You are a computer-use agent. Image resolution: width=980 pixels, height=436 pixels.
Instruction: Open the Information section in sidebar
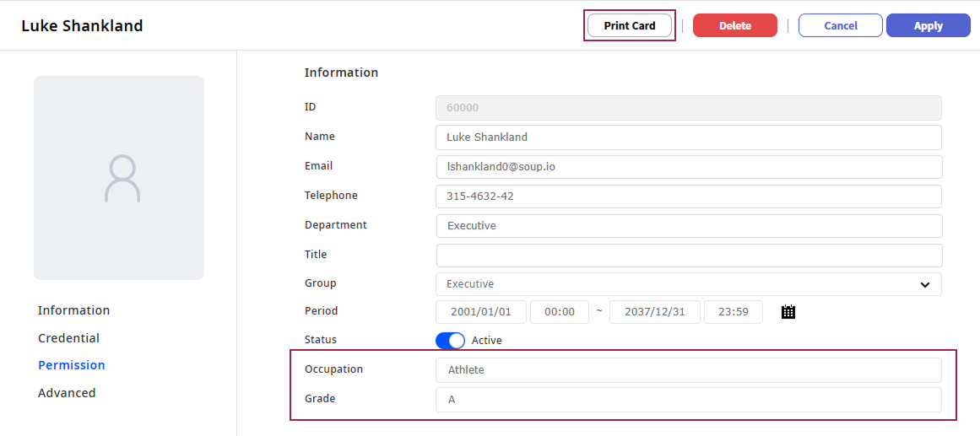[x=73, y=310]
